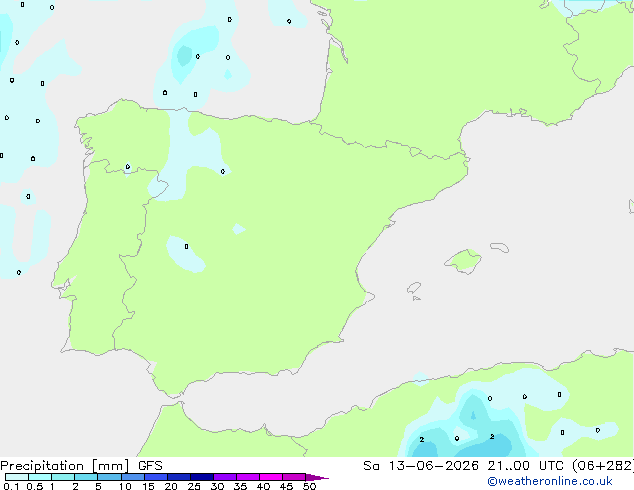Click the 2 mm legend color swatch

tap(86, 477)
